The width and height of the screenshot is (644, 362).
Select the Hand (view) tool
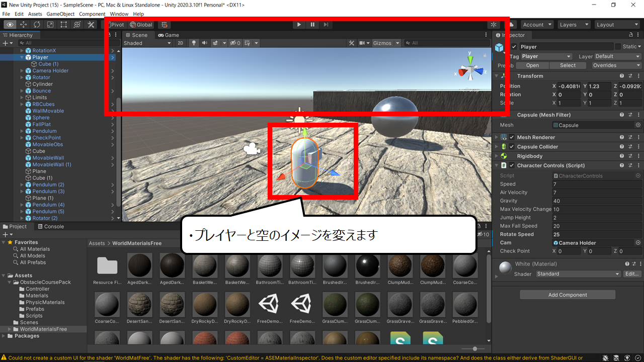pyautogui.click(x=10, y=25)
